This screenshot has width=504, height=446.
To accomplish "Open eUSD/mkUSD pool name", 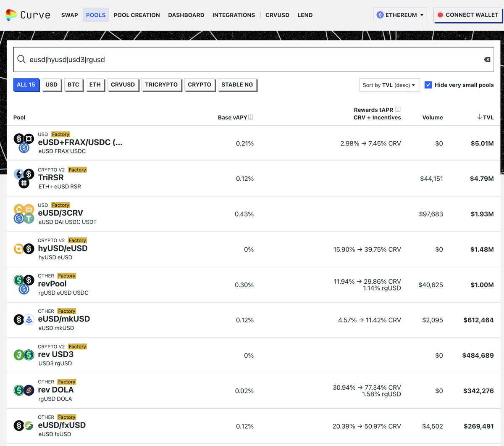I will 64,319.
